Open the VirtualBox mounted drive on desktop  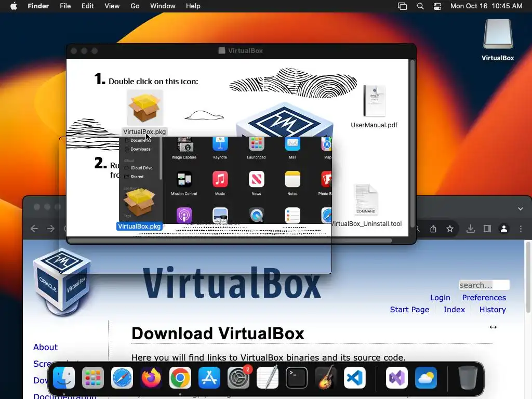498,34
